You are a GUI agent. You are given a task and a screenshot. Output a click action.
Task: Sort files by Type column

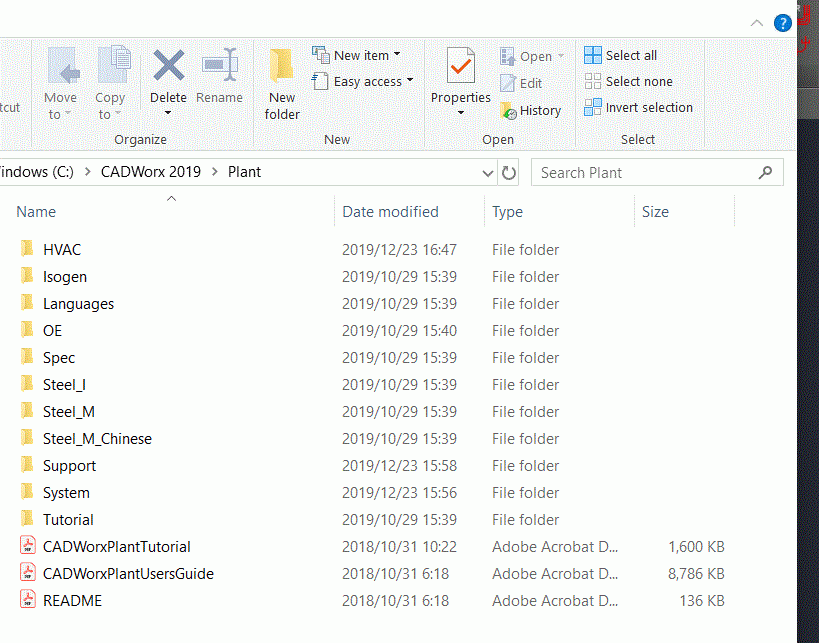tap(507, 212)
